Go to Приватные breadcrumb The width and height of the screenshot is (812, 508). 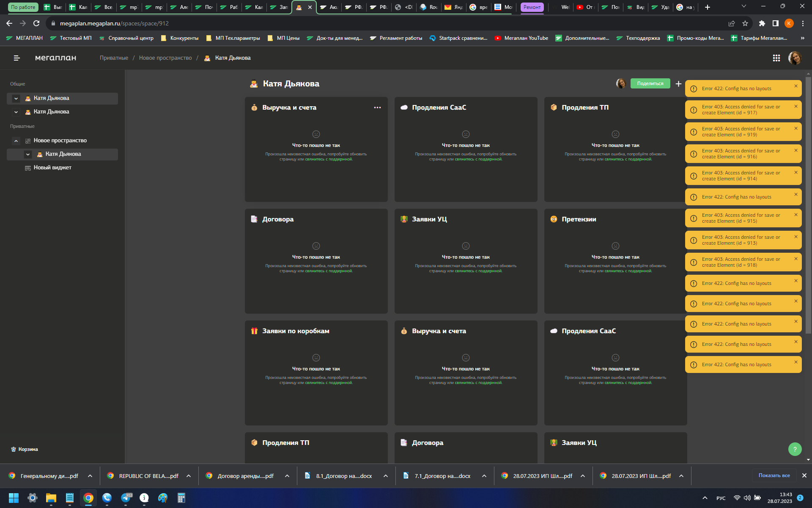(x=114, y=58)
